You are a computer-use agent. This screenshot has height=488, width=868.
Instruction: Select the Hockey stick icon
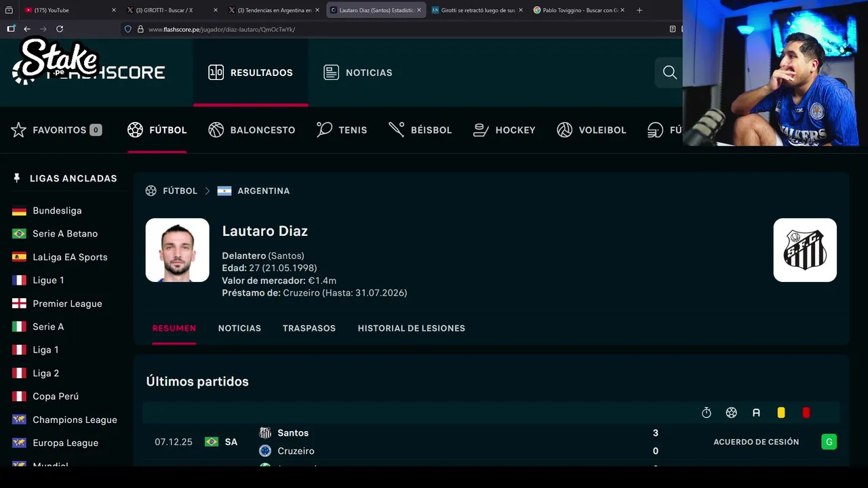[481, 130]
